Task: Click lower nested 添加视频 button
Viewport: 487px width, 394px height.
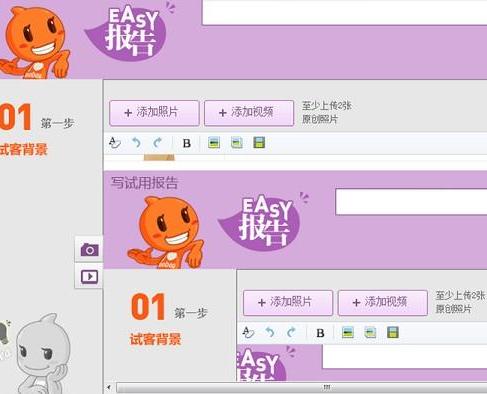Action: 383,303
